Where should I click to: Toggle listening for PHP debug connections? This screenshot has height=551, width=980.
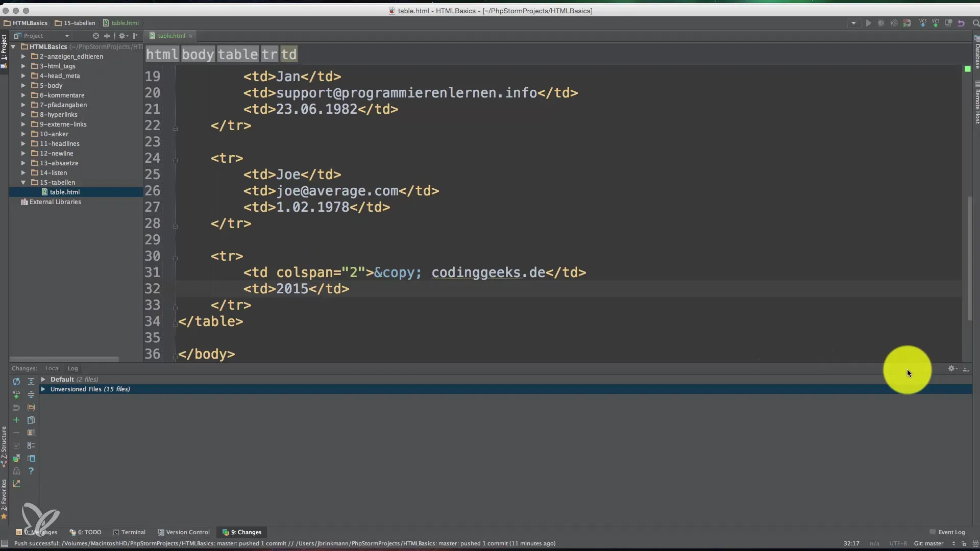(x=907, y=23)
